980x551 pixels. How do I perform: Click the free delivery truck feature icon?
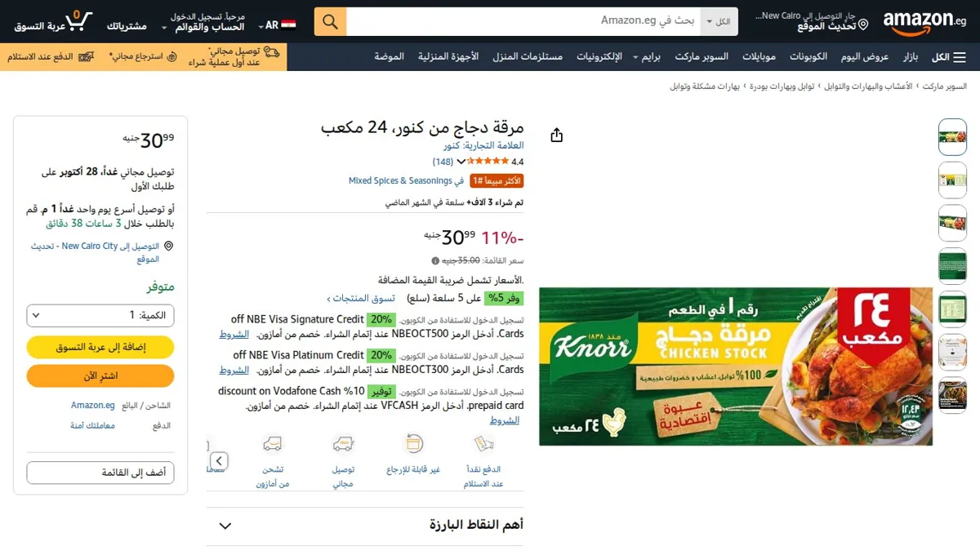tap(343, 444)
